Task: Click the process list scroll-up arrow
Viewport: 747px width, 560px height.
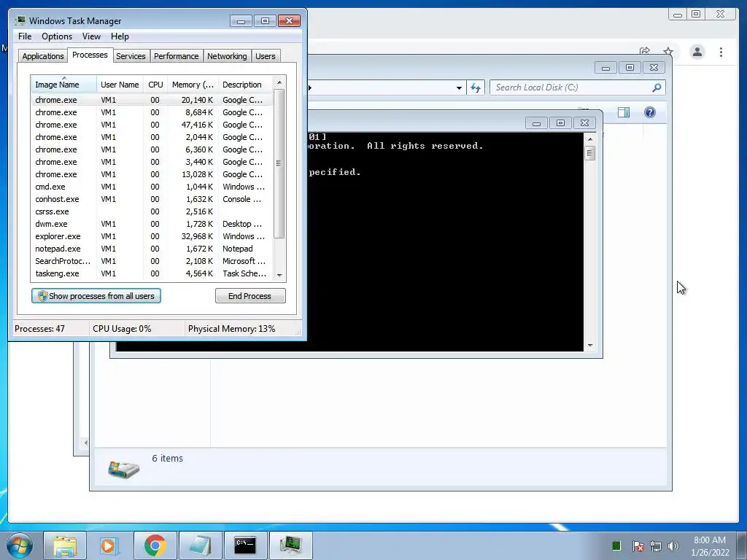Action: [279, 82]
